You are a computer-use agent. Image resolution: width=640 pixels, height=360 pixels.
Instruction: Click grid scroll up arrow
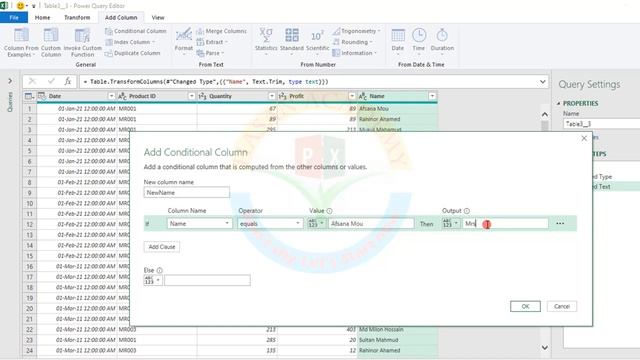(x=545, y=115)
